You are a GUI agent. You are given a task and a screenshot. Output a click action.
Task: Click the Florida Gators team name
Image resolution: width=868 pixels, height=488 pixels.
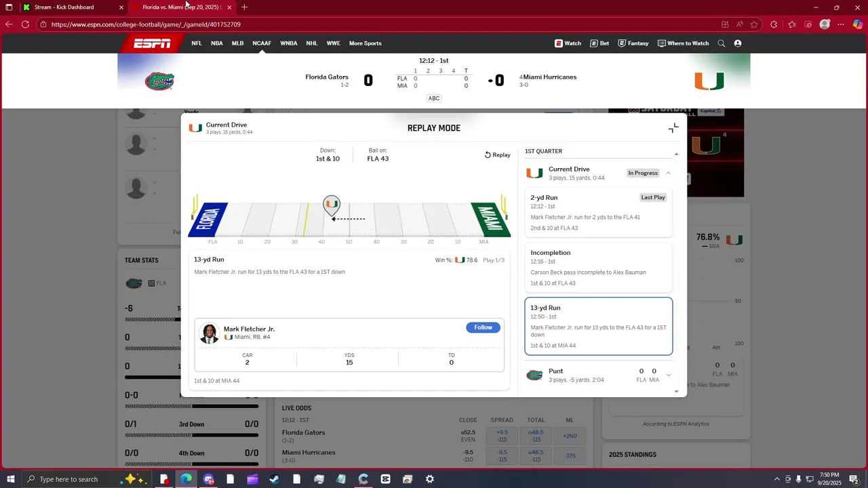pos(327,77)
